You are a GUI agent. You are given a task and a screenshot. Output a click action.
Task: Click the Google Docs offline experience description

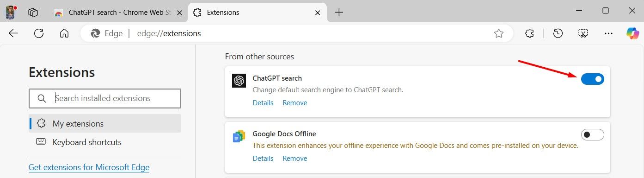point(416,146)
